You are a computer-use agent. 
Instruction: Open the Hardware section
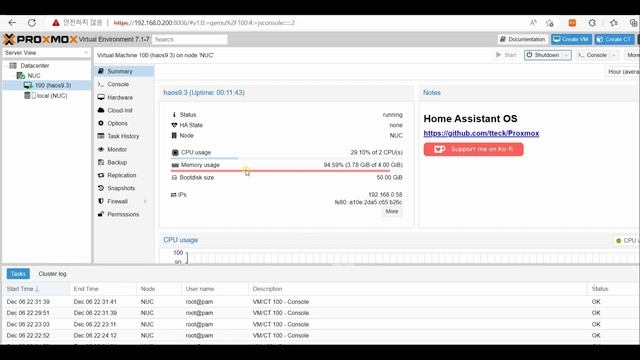124,97
